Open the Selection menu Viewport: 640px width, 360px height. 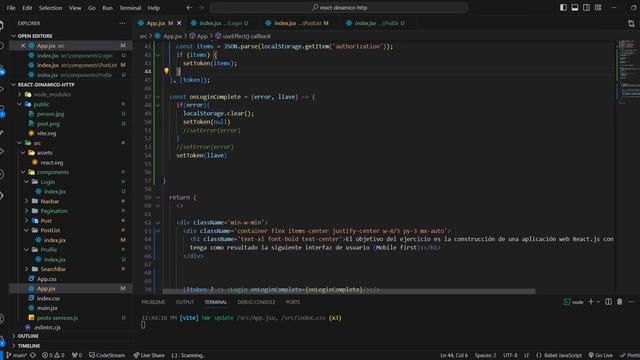pos(50,8)
